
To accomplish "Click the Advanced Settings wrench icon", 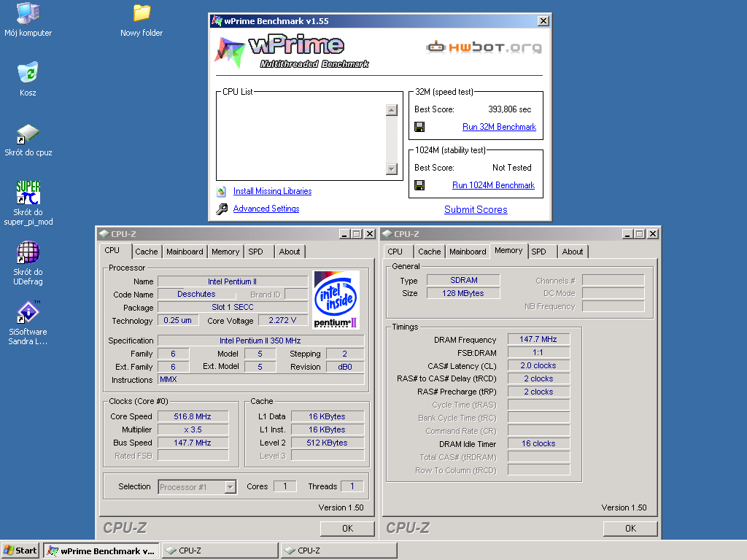I will 222,209.
